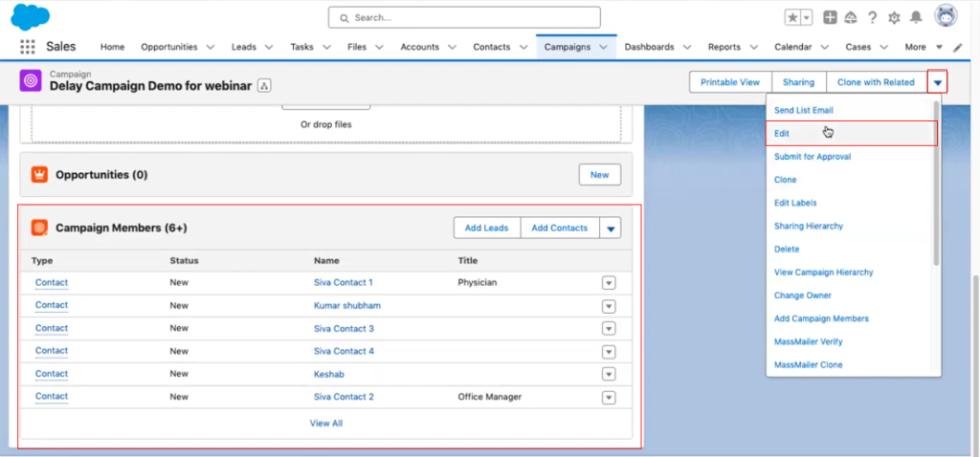Open Siva Contact 1 member link
980x457 pixels.
click(344, 282)
